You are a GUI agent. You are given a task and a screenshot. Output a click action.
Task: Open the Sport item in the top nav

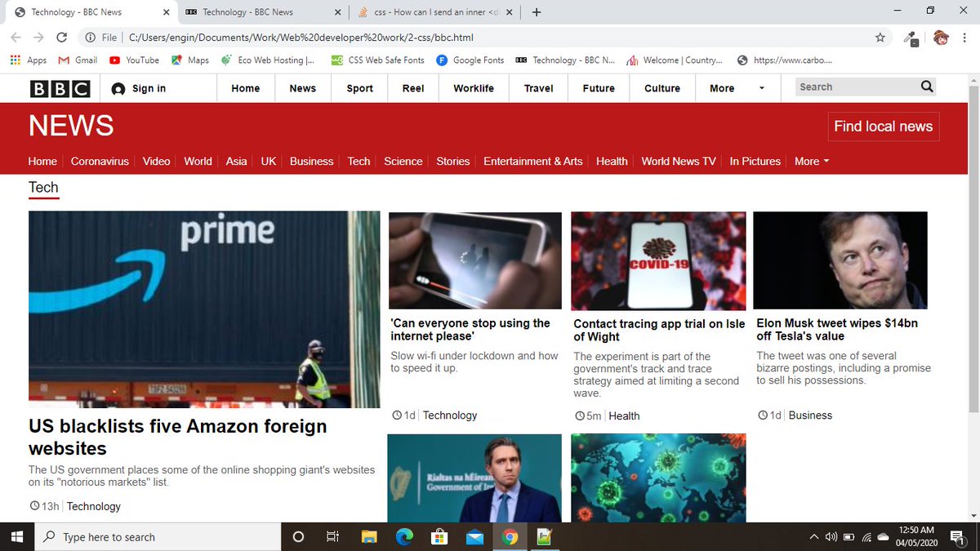tap(359, 88)
